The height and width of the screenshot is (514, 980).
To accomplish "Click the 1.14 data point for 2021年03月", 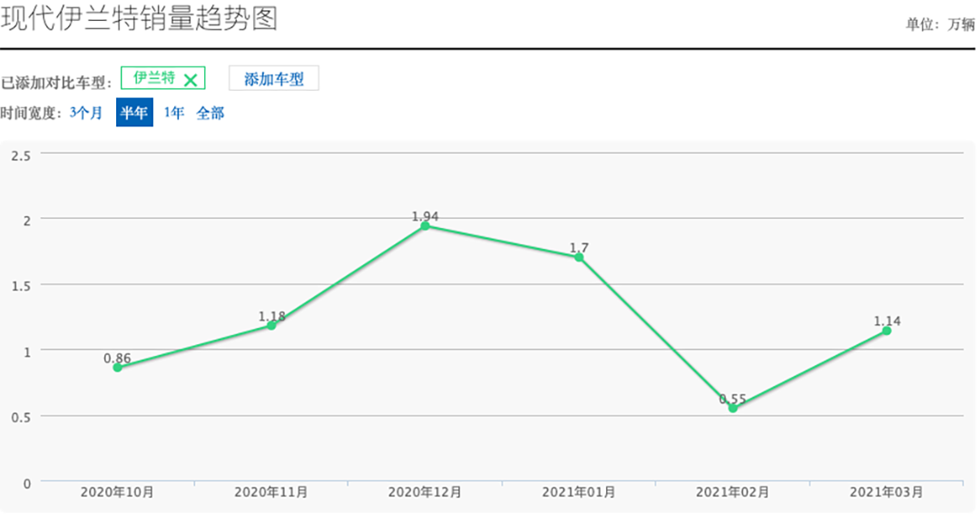I will click(887, 331).
